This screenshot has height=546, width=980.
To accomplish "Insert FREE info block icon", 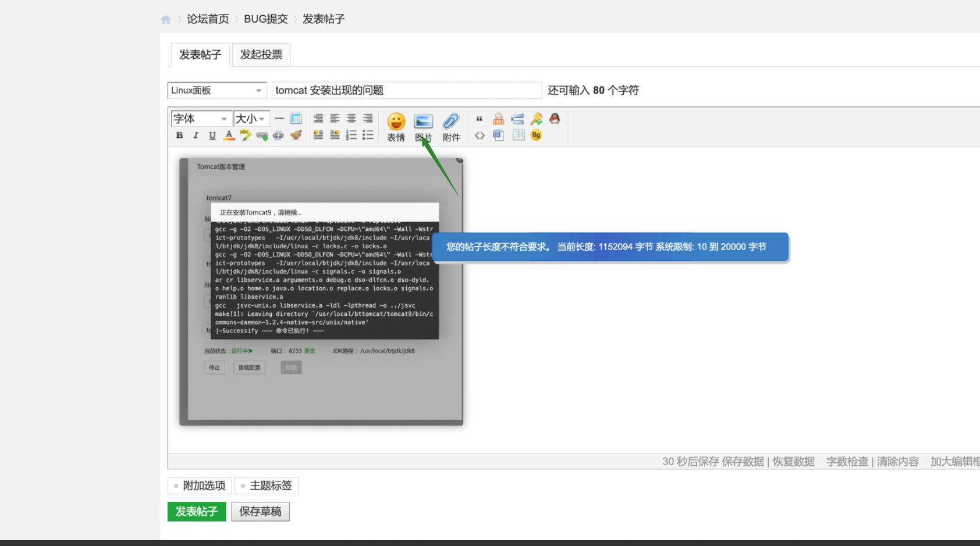I will [x=499, y=119].
